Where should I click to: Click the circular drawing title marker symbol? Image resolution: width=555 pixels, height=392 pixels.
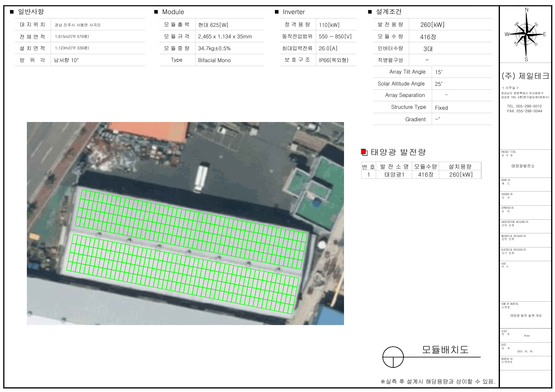393,357
